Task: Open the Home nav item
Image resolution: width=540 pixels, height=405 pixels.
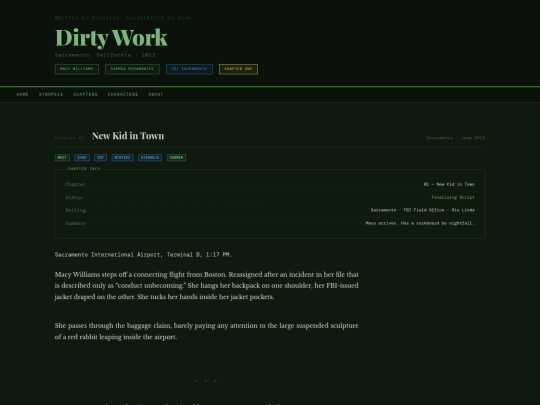Action: tap(22, 94)
